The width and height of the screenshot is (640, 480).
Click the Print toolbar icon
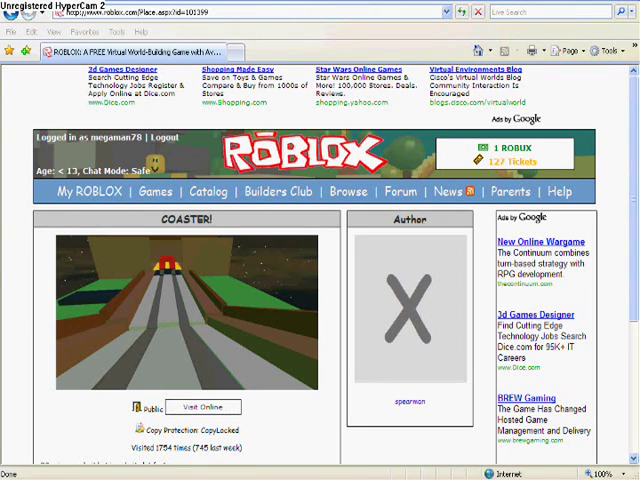[x=532, y=50]
